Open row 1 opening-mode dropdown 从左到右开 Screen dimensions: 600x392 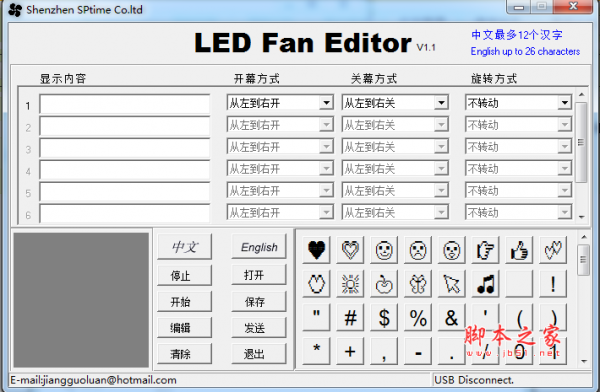280,103
